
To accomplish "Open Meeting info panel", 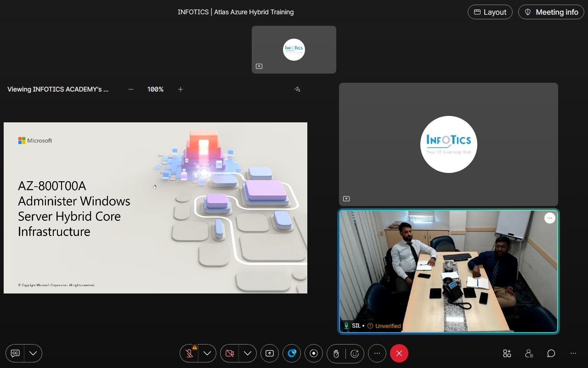I will 551,12.
